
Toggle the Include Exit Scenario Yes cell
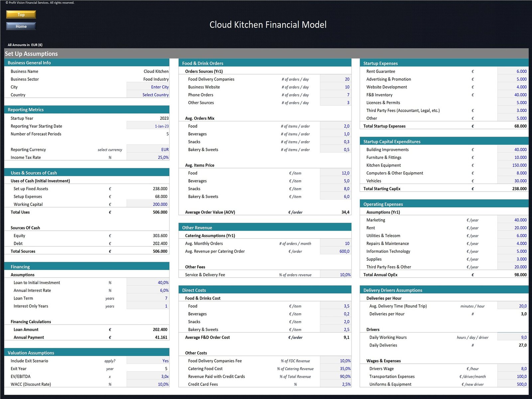148,361
